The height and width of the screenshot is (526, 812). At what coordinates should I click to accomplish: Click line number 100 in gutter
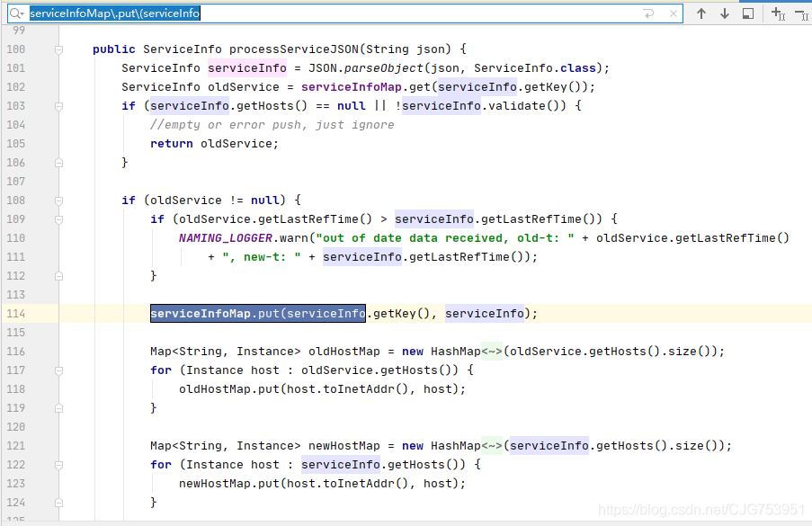tap(15, 49)
